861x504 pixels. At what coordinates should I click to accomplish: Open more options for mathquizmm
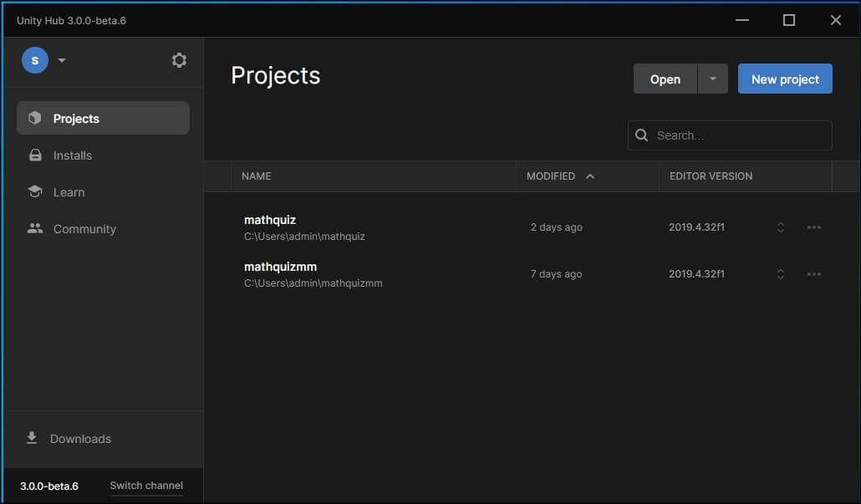pyautogui.click(x=814, y=274)
